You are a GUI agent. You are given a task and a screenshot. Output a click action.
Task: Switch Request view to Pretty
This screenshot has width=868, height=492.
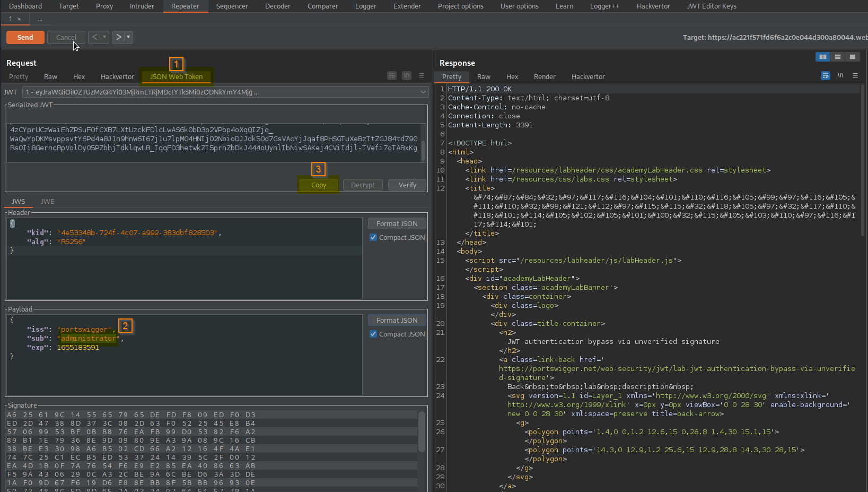(19, 77)
